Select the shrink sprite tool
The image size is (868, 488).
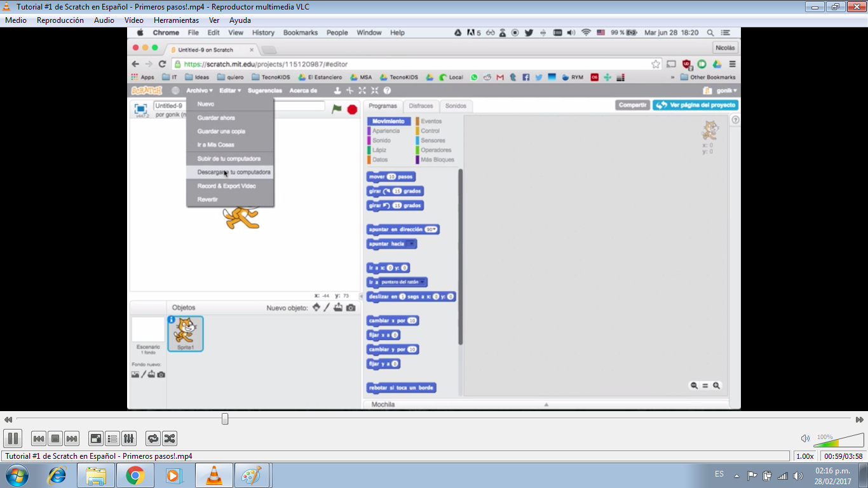click(x=374, y=90)
